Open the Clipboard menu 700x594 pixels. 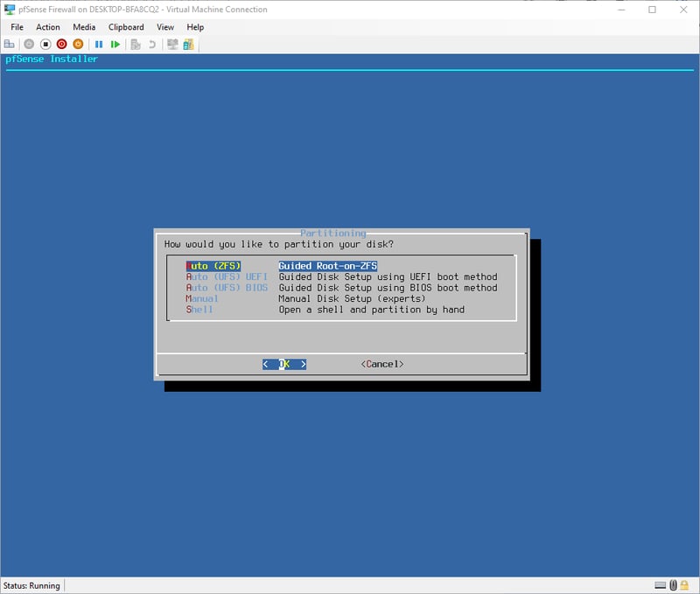(126, 27)
